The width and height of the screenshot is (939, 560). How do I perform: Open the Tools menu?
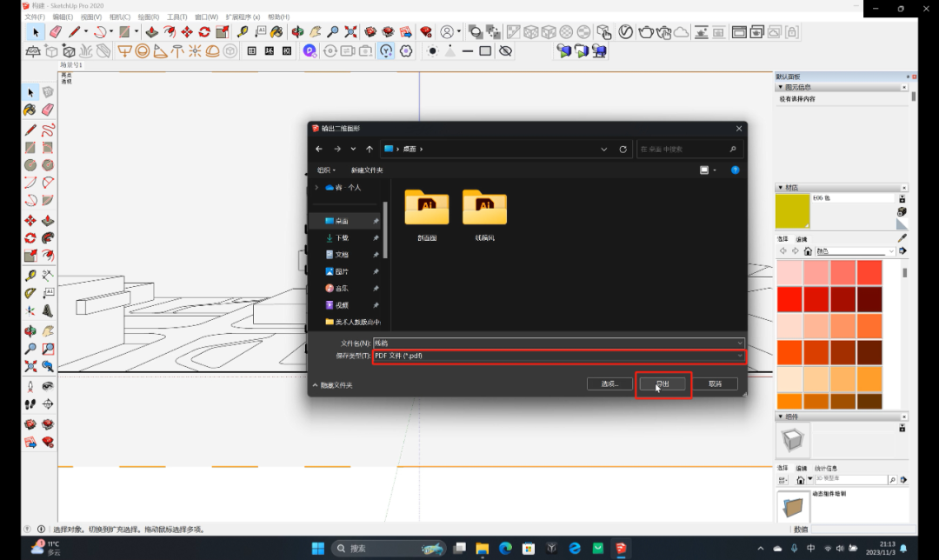[176, 17]
